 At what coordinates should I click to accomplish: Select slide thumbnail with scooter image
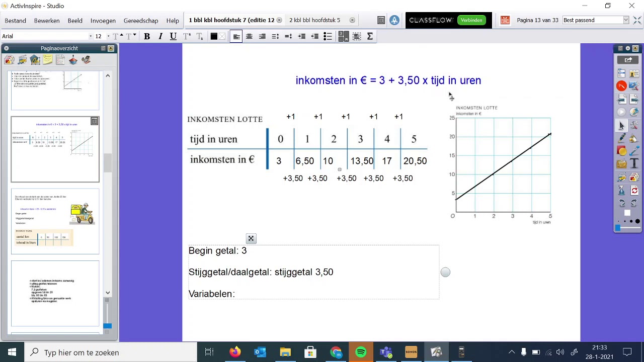click(55, 221)
